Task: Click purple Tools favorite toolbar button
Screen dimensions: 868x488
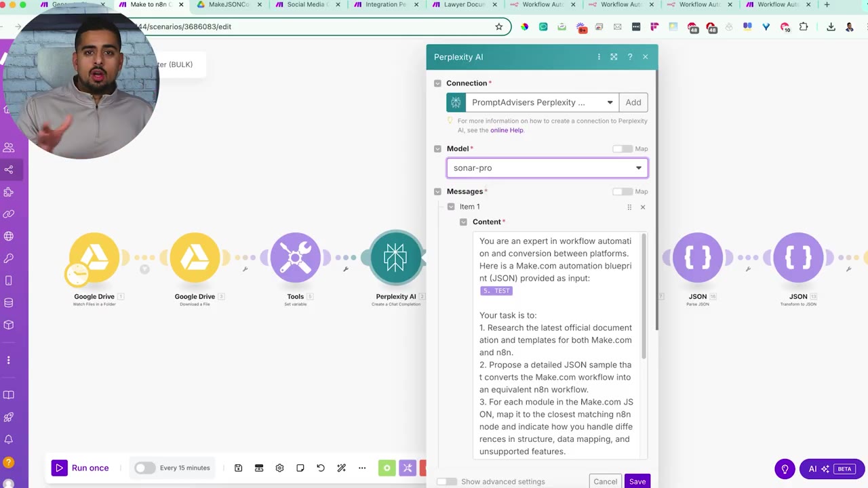Action: pos(408,468)
